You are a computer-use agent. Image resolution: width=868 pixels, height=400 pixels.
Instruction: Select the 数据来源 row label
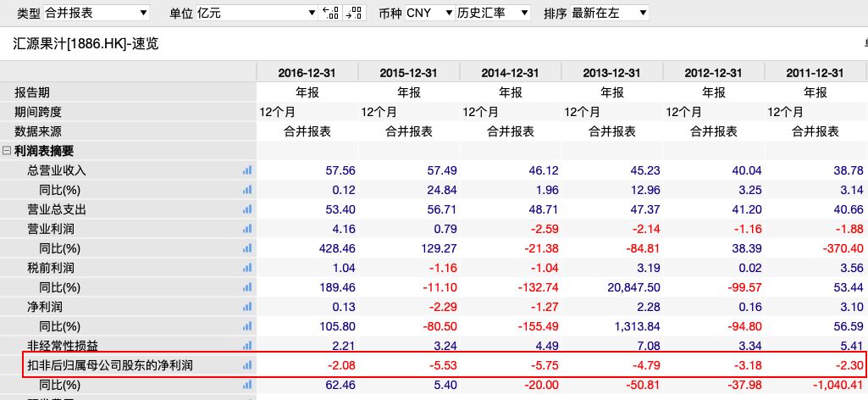coord(38,131)
